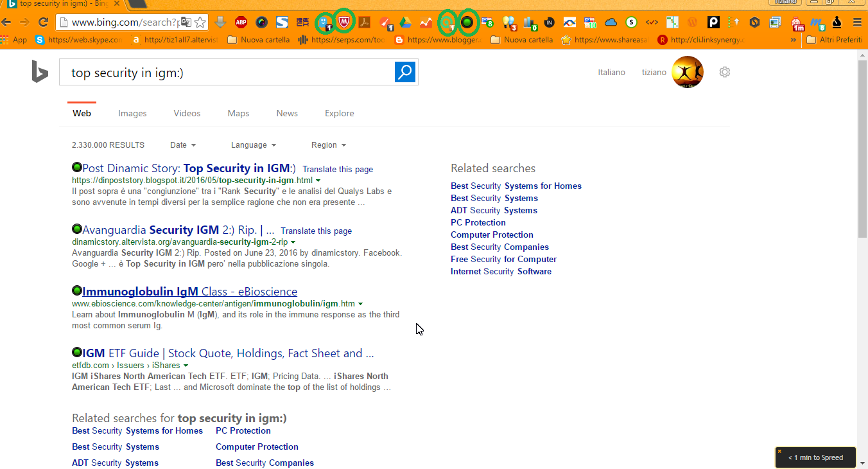
Task: Click the IN circle extension icon
Action: (549, 22)
